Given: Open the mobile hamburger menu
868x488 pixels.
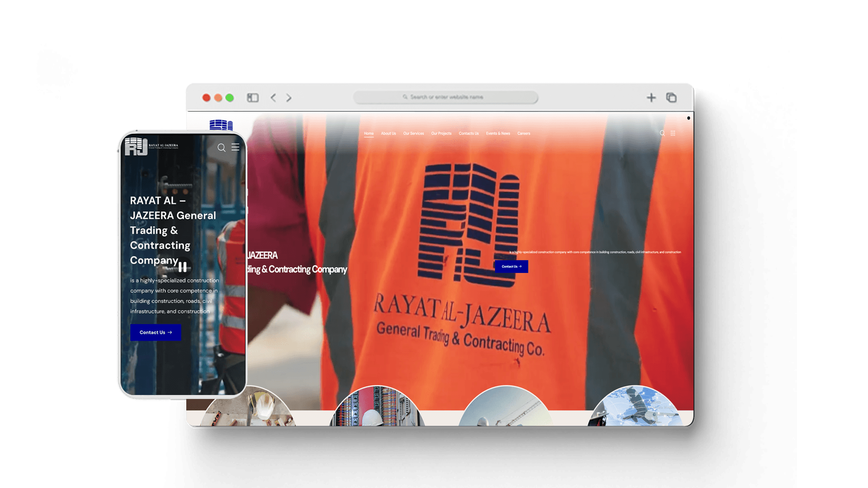Looking at the screenshot, I should (x=236, y=147).
